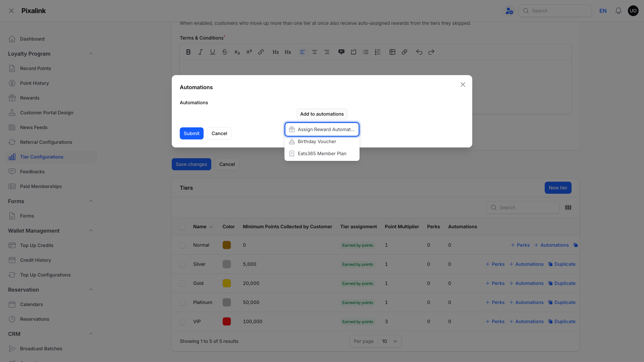Toggle bold in Terms editor toolbar
Screen dimensions: 644x362
[x=188, y=52]
